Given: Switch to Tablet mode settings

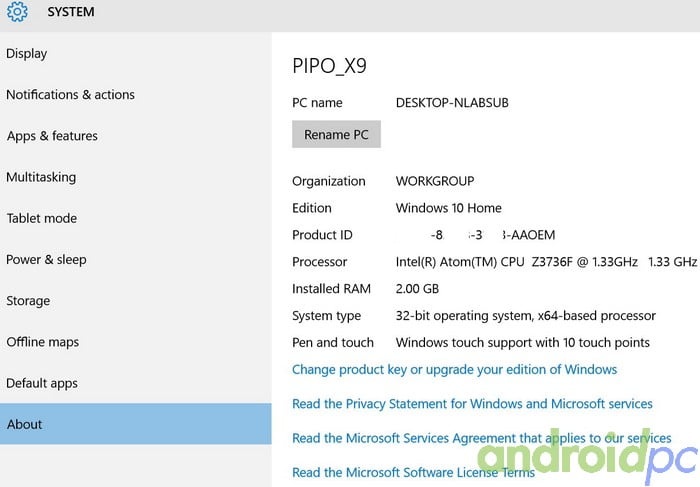Looking at the screenshot, I should pyautogui.click(x=42, y=218).
